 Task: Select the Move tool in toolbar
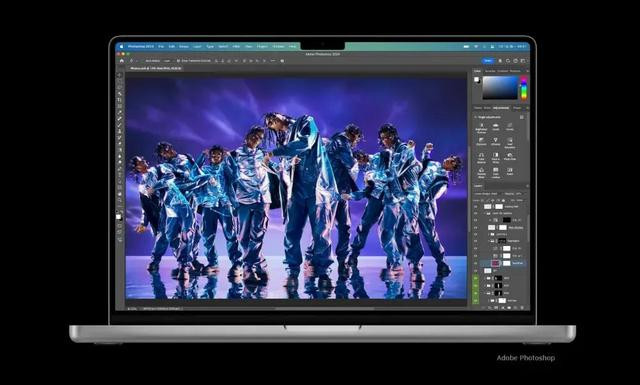point(120,75)
